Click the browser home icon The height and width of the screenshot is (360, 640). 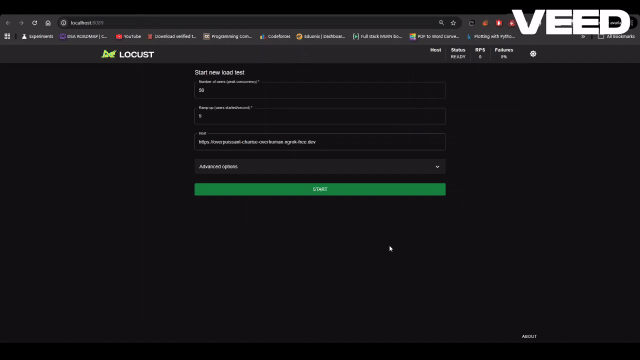48,23
